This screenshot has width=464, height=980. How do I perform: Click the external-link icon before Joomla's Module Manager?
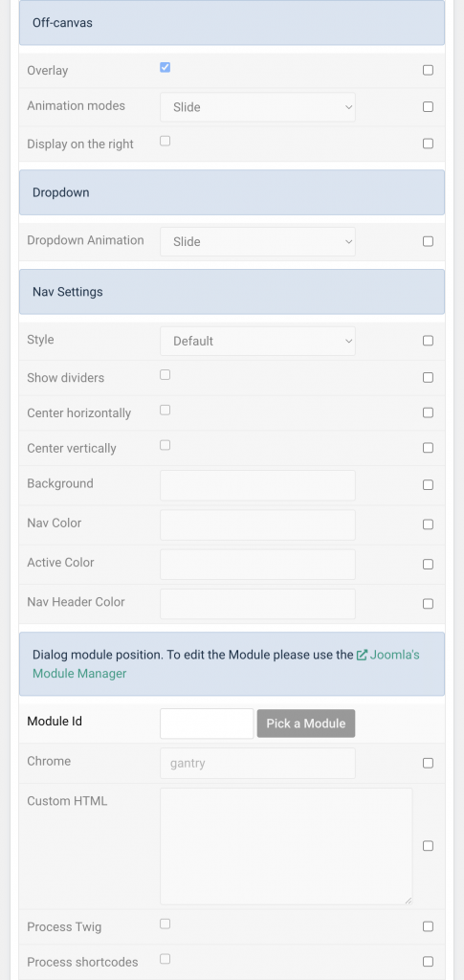[x=362, y=655]
